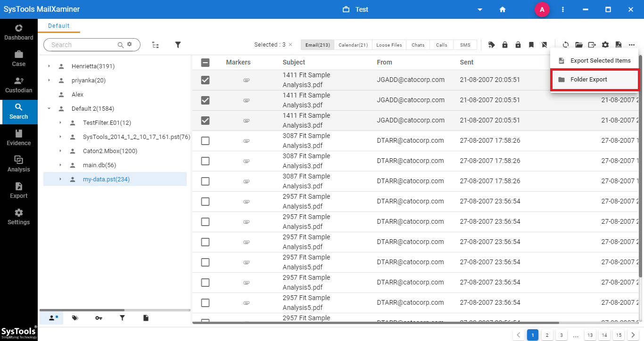Click the refresh icon in toolbar
Viewport: 644px width, 341px height.
565,45
